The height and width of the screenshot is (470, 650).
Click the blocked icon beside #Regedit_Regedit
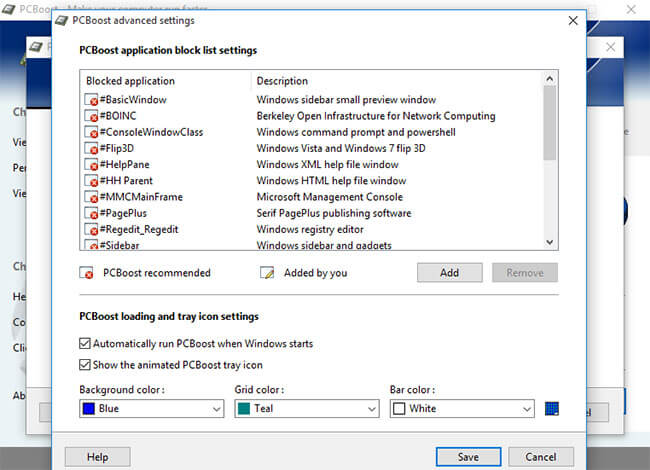coord(91,230)
